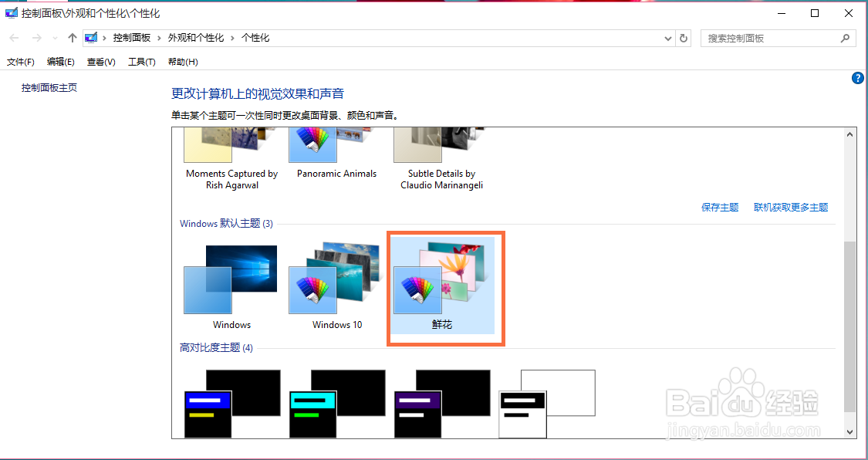The height and width of the screenshot is (460, 868).
Task: Click the 外观和个性化 breadcrumb
Action: [196, 38]
